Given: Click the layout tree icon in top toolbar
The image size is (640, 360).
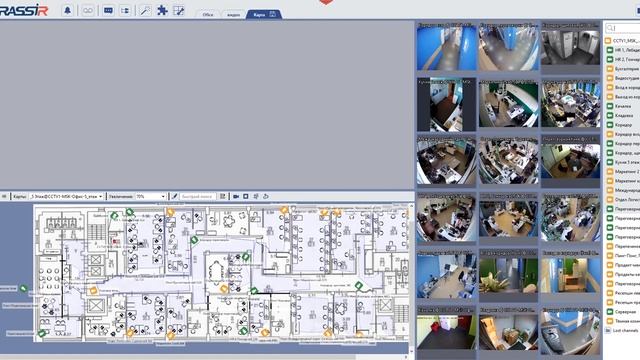Looking at the screenshot, I should point(125,11).
